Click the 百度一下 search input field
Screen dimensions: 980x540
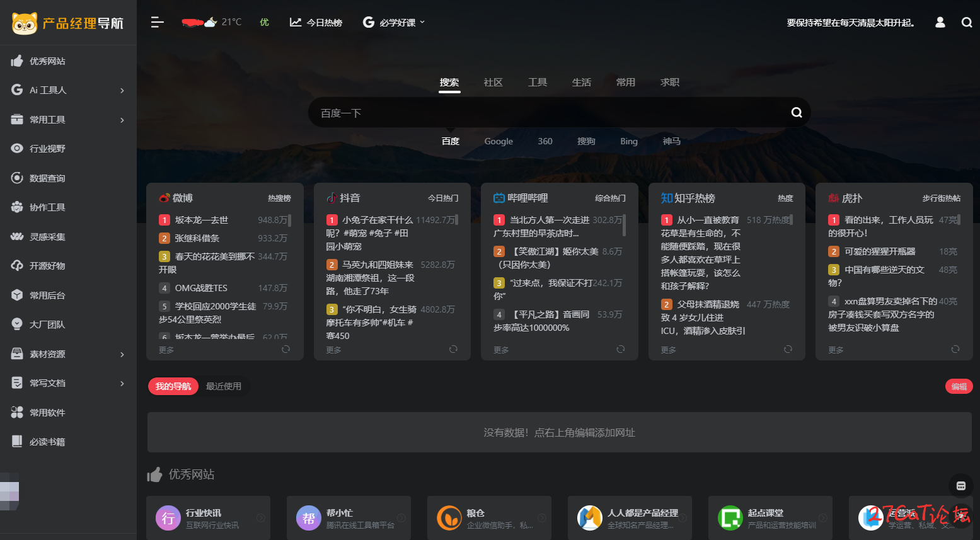pyautogui.click(x=548, y=113)
